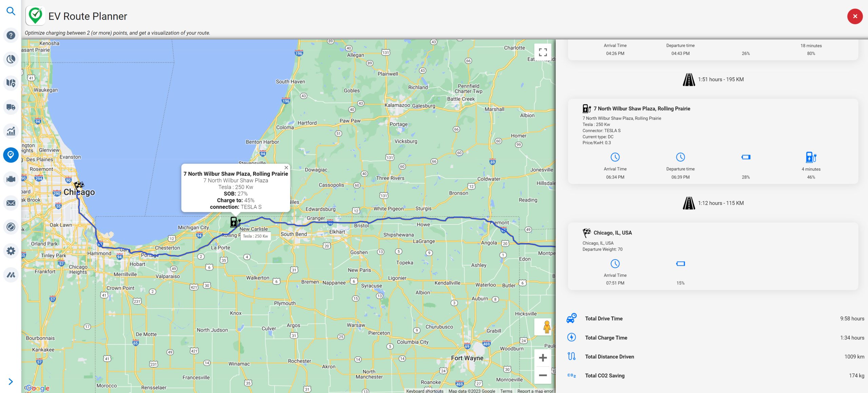This screenshot has height=393, width=868.
Task: Open the search icon in sidebar
Action: (11, 11)
